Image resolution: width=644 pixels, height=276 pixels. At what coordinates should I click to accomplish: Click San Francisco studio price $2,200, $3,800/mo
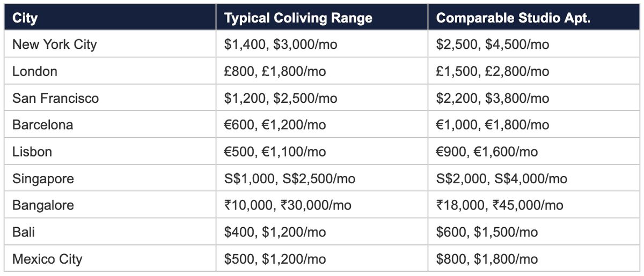coord(493,98)
